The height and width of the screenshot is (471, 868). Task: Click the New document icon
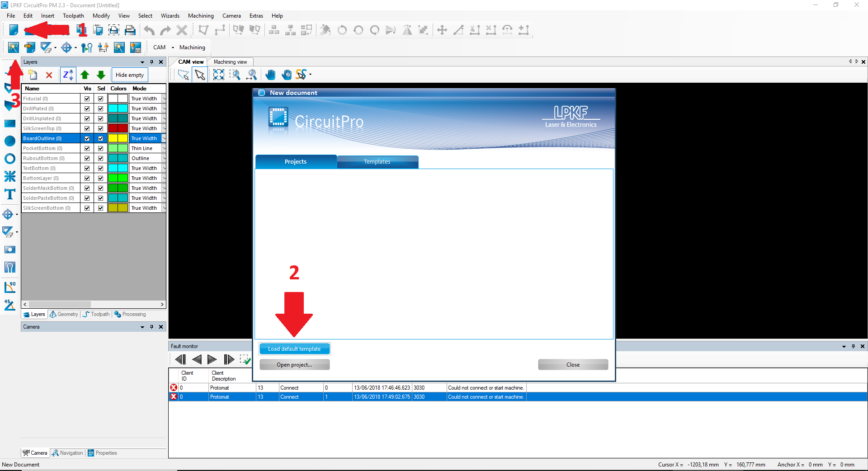point(14,30)
